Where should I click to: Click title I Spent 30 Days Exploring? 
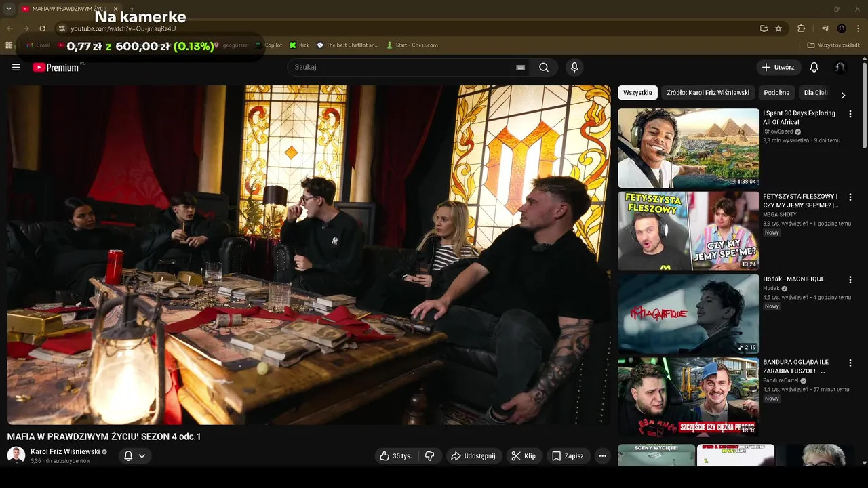point(800,118)
